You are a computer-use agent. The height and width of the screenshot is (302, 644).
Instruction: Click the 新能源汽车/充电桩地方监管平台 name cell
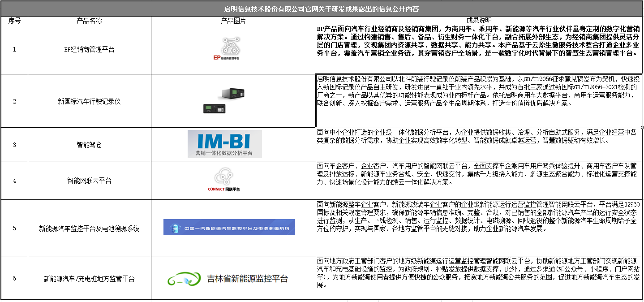[89, 279]
